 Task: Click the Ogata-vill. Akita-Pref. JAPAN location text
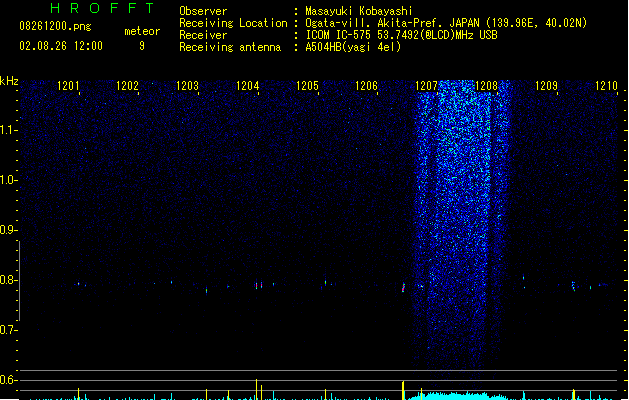(x=446, y=23)
